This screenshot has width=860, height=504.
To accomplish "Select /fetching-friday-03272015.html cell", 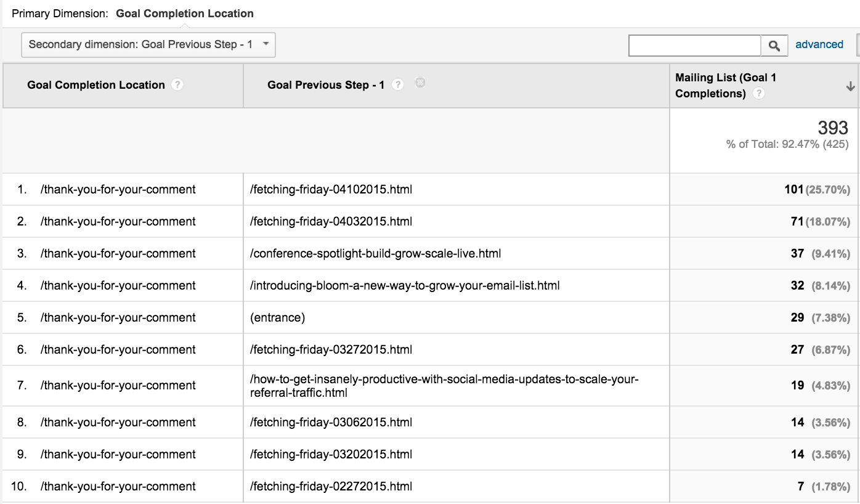I will coord(331,350).
